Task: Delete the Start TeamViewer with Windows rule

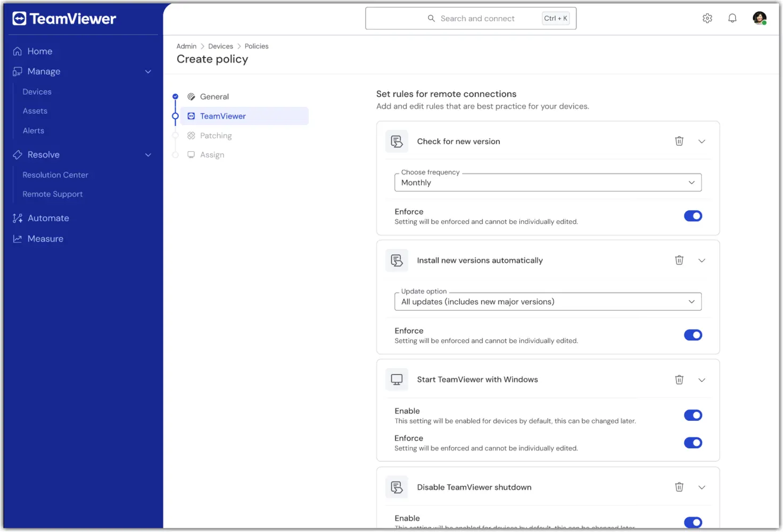Action: click(679, 379)
